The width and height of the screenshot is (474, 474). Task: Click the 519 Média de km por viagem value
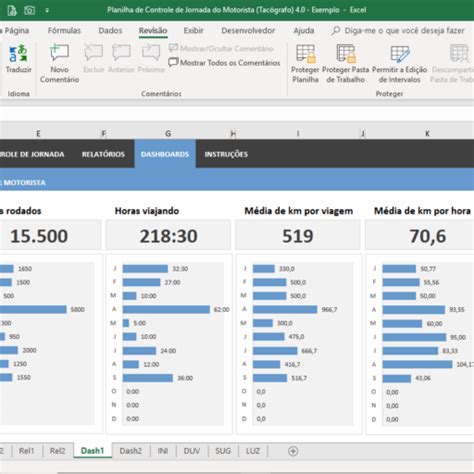(298, 236)
